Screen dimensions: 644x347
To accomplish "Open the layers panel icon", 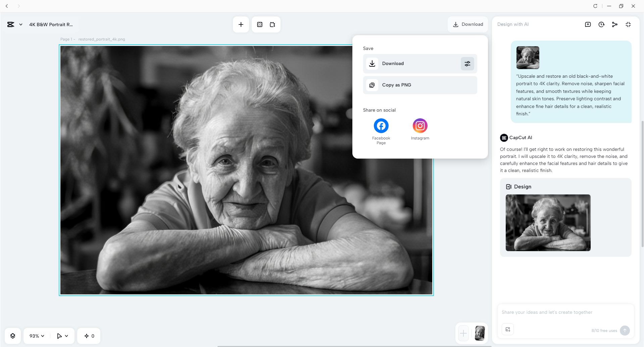I will pyautogui.click(x=13, y=336).
